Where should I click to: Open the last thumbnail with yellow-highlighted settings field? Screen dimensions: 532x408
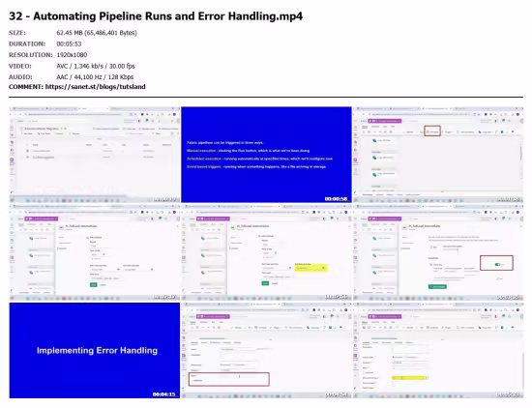(x=438, y=351)
